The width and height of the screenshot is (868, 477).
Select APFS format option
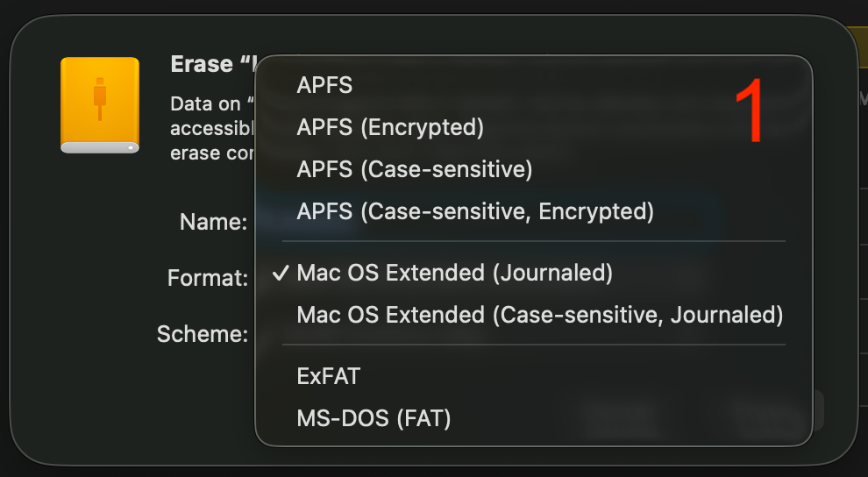pos(325,85)
